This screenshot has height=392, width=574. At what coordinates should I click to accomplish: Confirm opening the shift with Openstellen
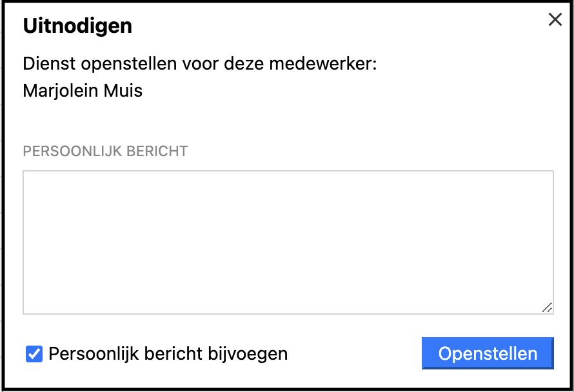click(488, 353)
